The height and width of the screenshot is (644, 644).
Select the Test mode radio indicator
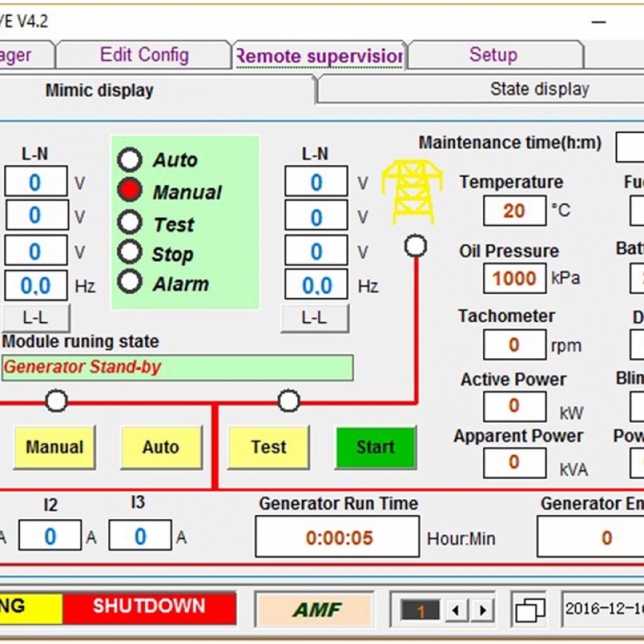[129, 222]
